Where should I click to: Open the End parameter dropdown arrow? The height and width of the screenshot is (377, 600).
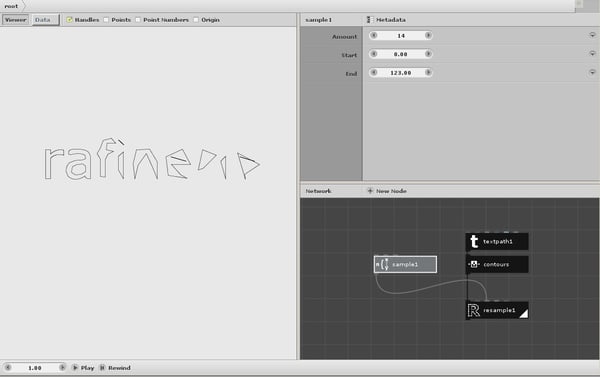(x=592, y=72)
